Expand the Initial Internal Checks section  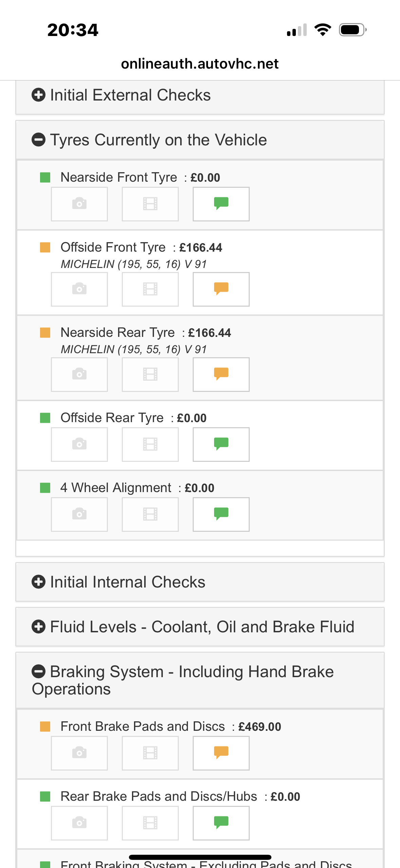(x=38, y=582)
